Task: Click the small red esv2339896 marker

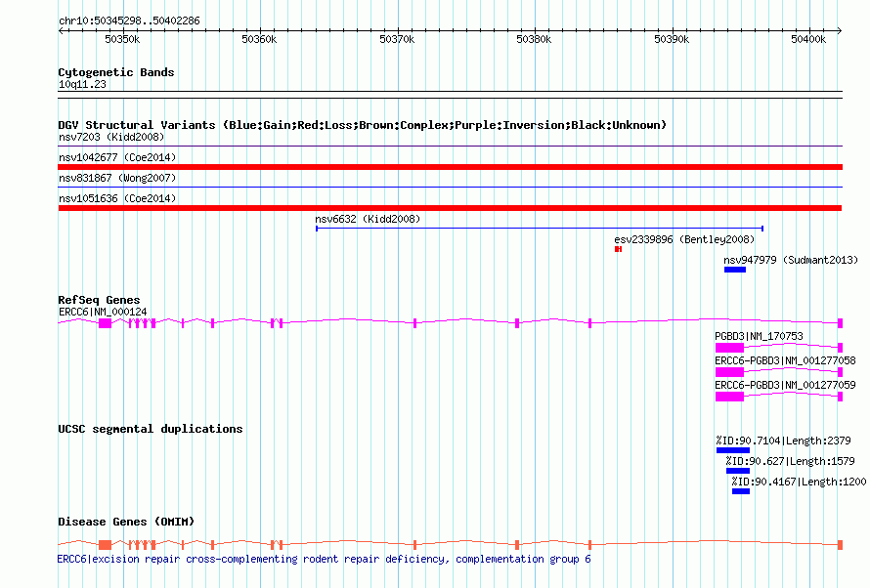Action: point(618,249)
